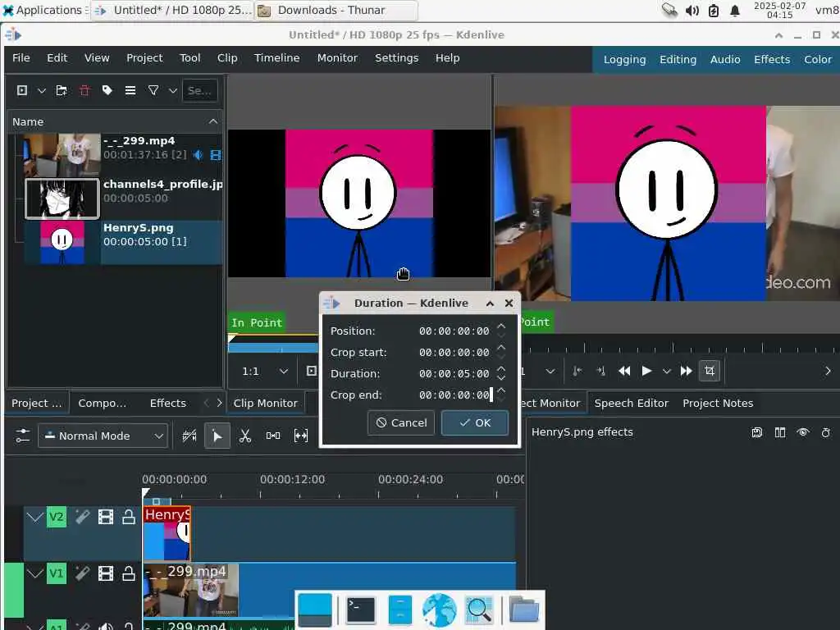Switch to Logging workspace layout

coord(624,59)
